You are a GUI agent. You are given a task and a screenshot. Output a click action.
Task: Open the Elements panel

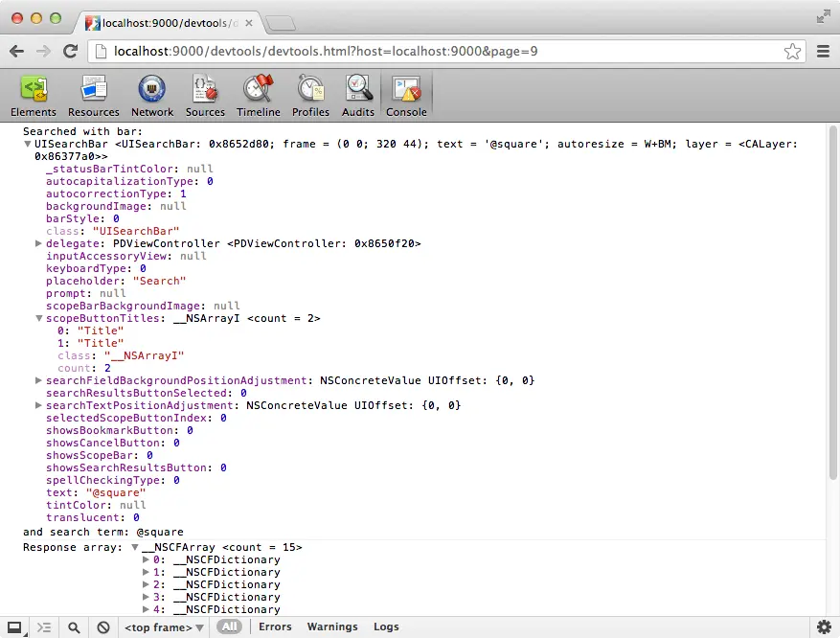click(x=34, y=97)
